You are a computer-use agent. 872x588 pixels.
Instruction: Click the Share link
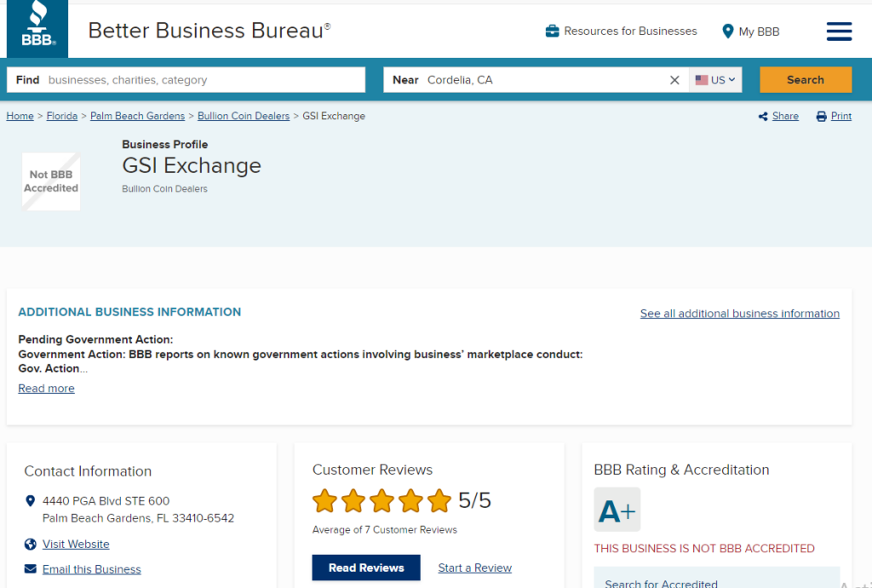[x=785, y=117]
